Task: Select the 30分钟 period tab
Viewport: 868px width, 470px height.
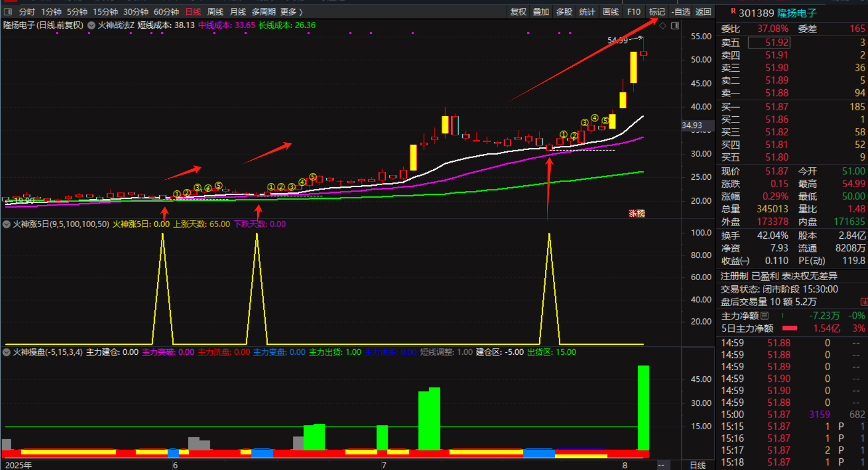Action: tap(135, 12)
